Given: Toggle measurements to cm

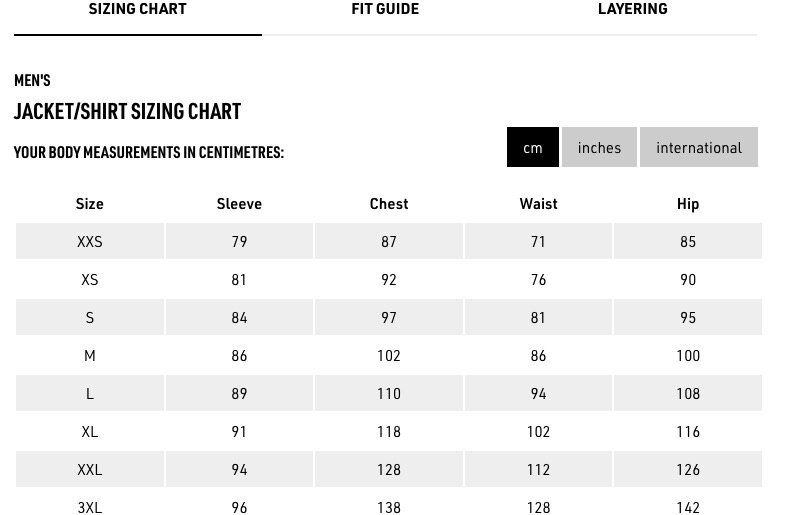Looking at the screenshot, I should pos(532,147).
